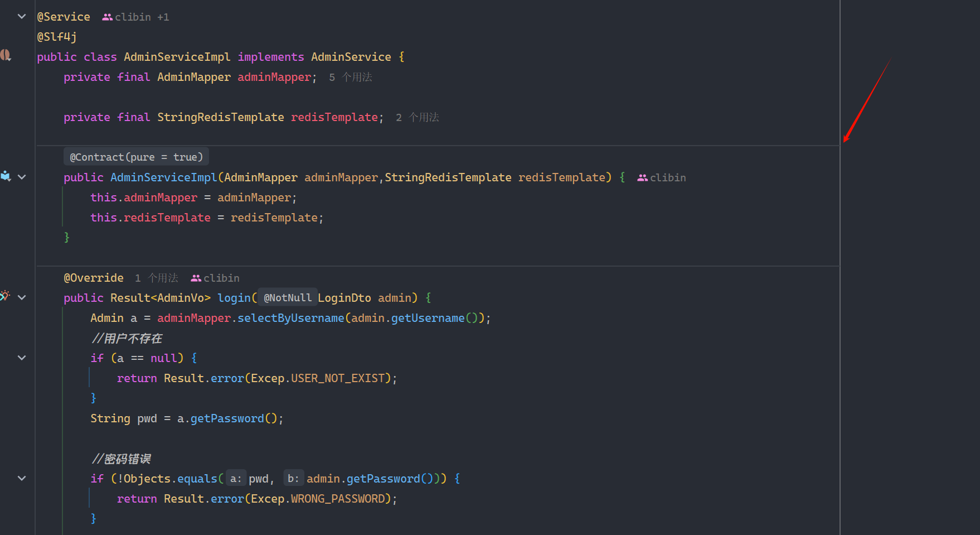Click the Spring bean gutter icon beside AdminServiceImpl class
The width and height of the screenshot is (980, 535).
tap(6, 55)
